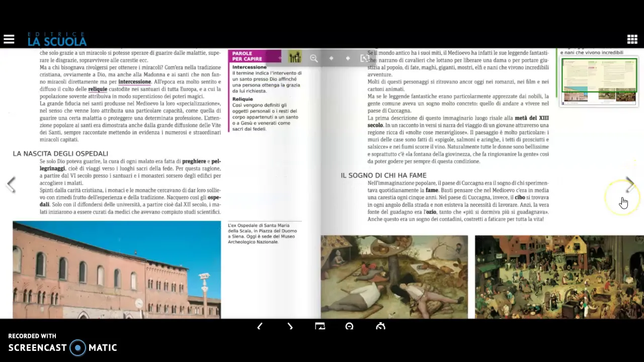This screenshot has width=644, height=362.
Task: Click the sleeping peasants Cuccagna painting
Action: (x=394, y=277)
